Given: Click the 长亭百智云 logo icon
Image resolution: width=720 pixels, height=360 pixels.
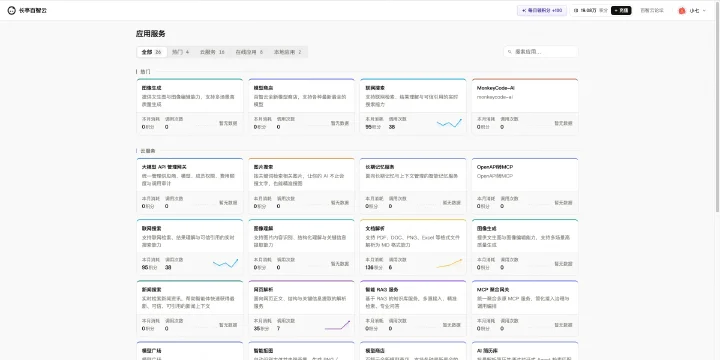Looking at the screenshot, I should [11, 11].
